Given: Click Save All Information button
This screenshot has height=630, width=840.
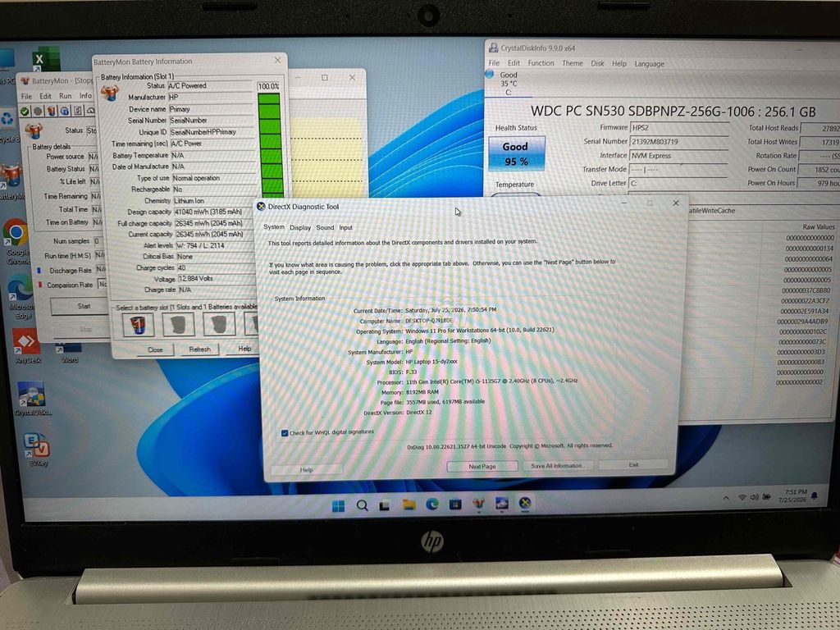Looking at the screenshot, I should 556,466.
